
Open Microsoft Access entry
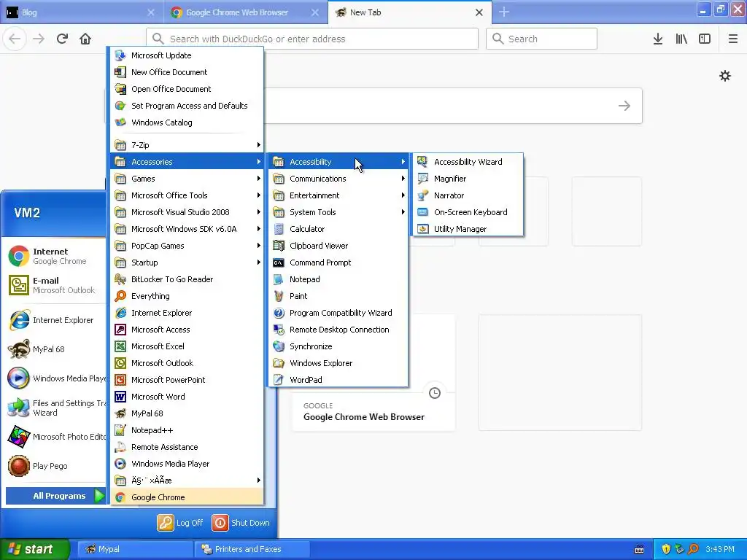click(187, 330)
